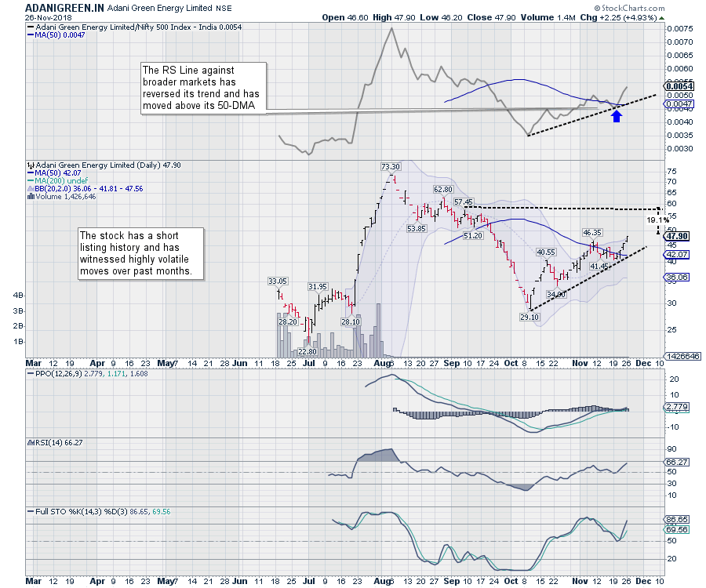This screenshot has height=588, width=706.
Task: Click the Nifty 500 Index ratio legend
Action: [135, 27]
